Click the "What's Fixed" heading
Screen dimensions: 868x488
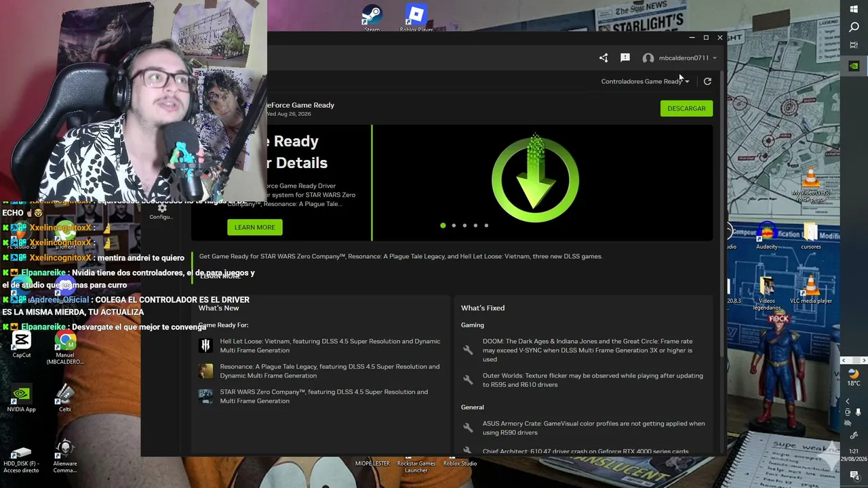(483, 308)
